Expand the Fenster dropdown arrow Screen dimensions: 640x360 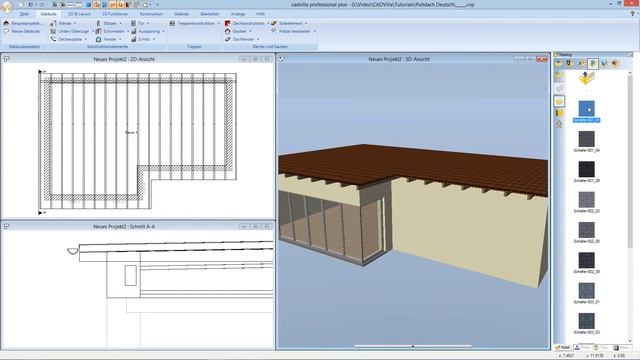(x=120, y=39)
